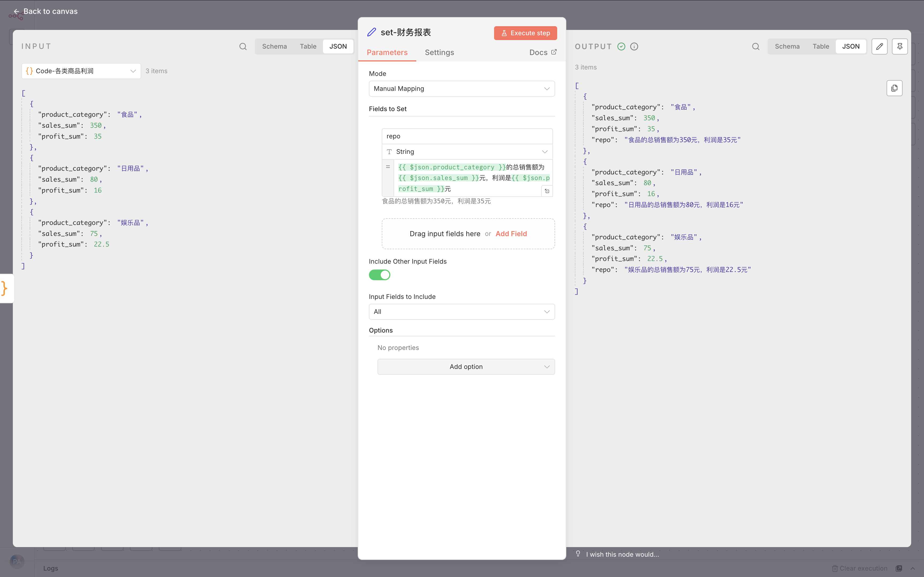Select the Parameters tab
924x577 pixels.
point(387,53)
